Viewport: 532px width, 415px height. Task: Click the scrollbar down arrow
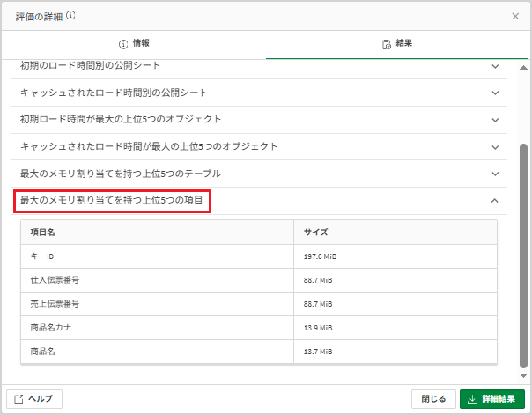tap(523, 375)
